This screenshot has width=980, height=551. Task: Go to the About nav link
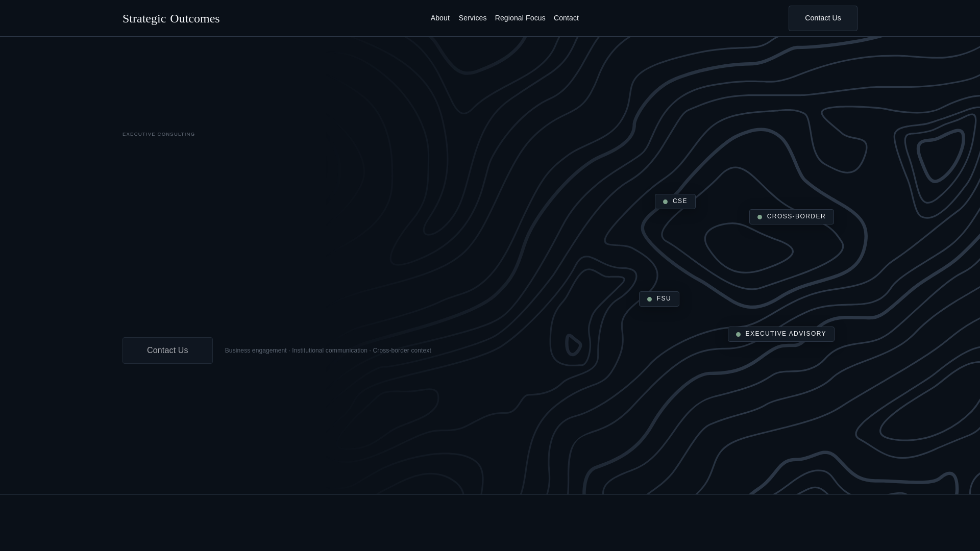(x=440, y=18)
